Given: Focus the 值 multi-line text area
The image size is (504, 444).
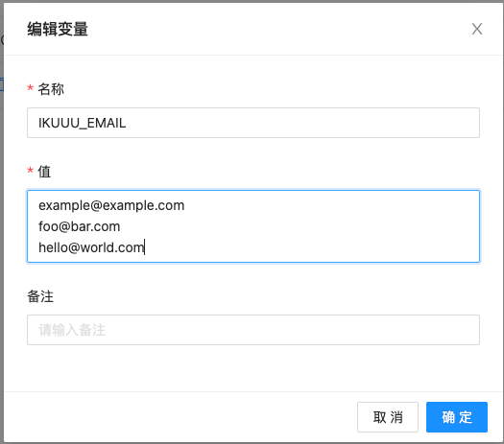Looking at the screenshot, I should point(253,226).
